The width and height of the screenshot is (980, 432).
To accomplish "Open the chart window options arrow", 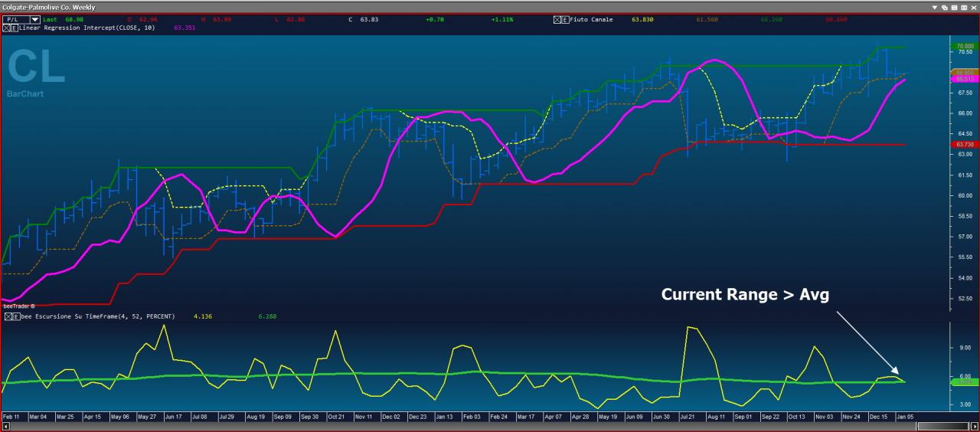I will coord(935,7).
